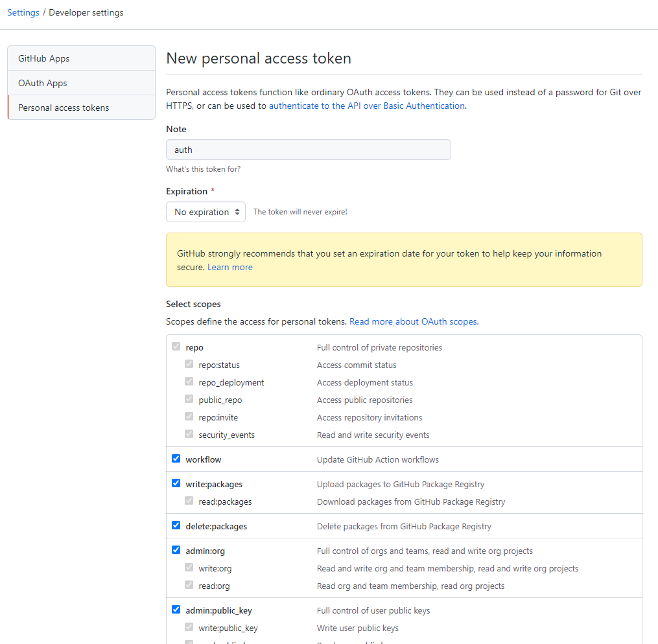Click 'Full control of user public keys'
Viewport: 658px width, 644px height.
point(373,610)
